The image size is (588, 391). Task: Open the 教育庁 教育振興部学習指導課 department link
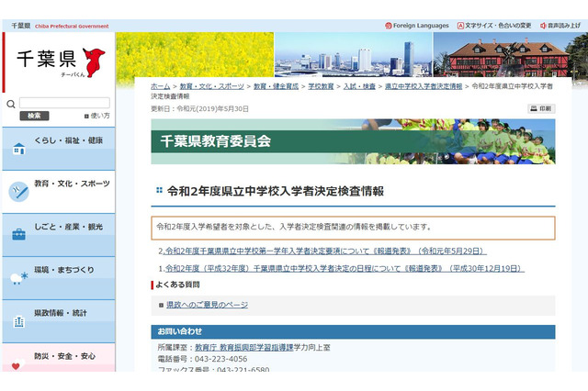coord(244,348)
